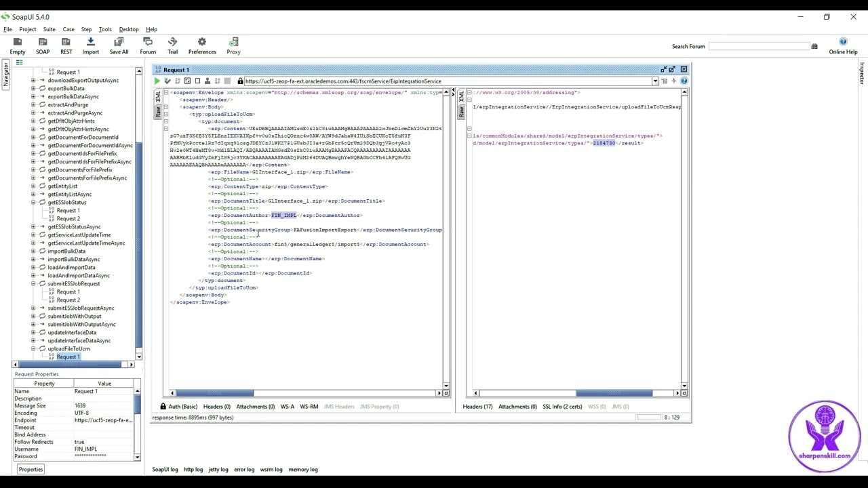Click the SOAP toolbar icon
The height and width of the screenshot is (488, 868).
43,46
